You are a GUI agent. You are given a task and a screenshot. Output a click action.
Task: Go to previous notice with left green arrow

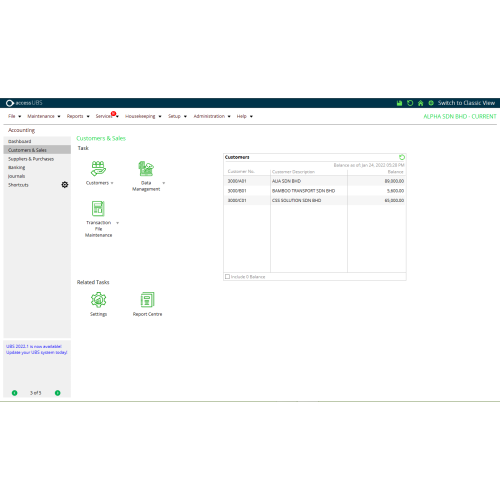point(15,393)
